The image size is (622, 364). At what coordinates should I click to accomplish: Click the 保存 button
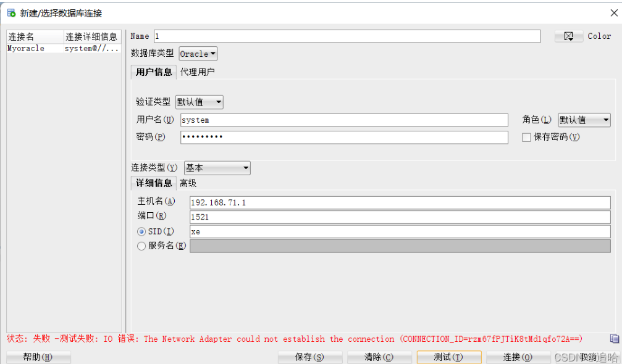point(309,357)
